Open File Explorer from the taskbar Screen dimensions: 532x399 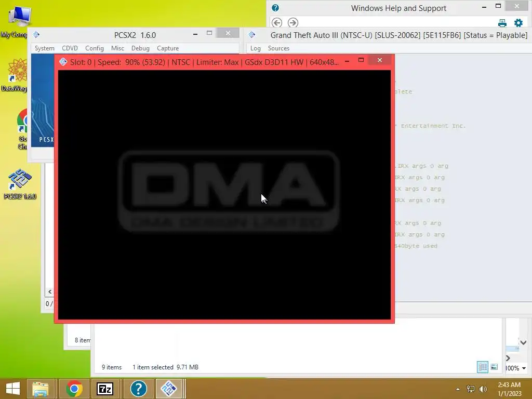tap(41, 389)
